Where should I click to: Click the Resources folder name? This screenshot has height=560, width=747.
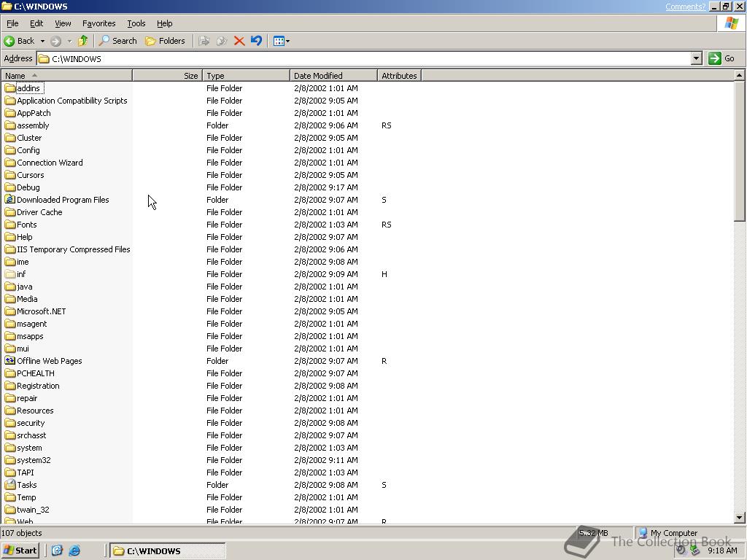tap(35, 411)
